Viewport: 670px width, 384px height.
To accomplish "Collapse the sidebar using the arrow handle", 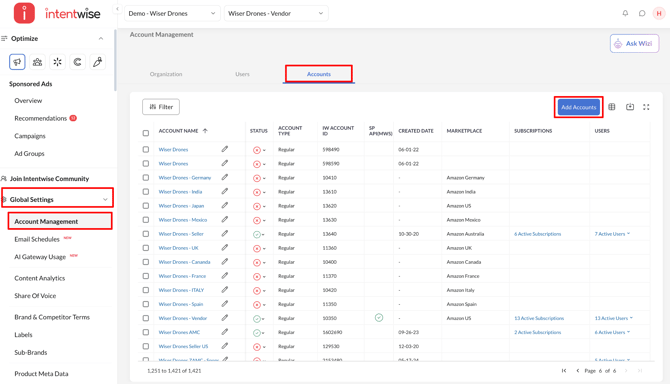I will pos(117,9).
